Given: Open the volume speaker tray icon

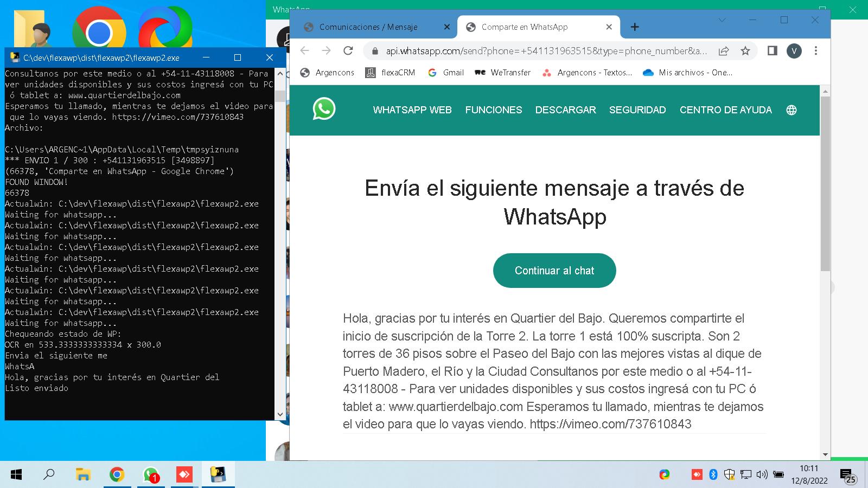Looking at the screenshot, I should click(x=762, y=475).
